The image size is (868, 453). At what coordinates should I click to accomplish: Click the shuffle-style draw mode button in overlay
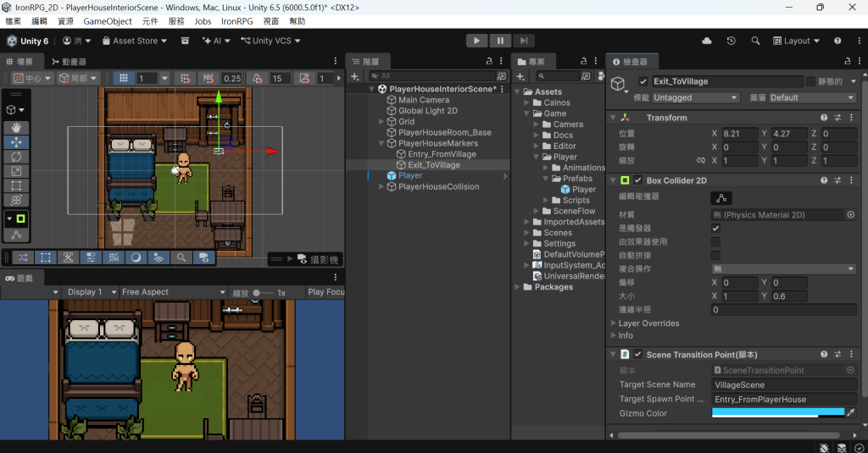(23, 257)
